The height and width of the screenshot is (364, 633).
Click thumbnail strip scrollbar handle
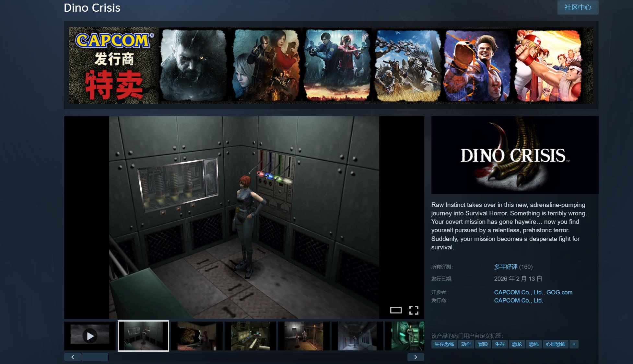coord(95,357)
